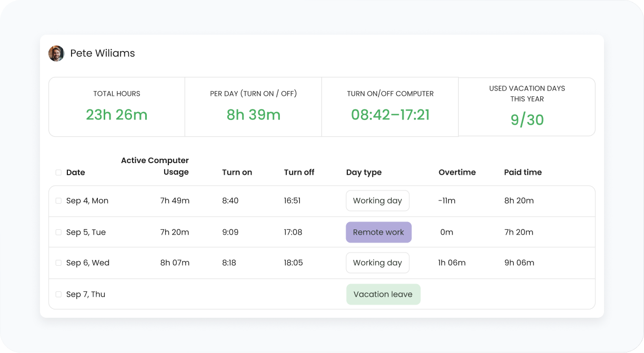Open the purple Remote work day type tag
This screenshot has height=353, width=644.
click(x=378, y=232)
